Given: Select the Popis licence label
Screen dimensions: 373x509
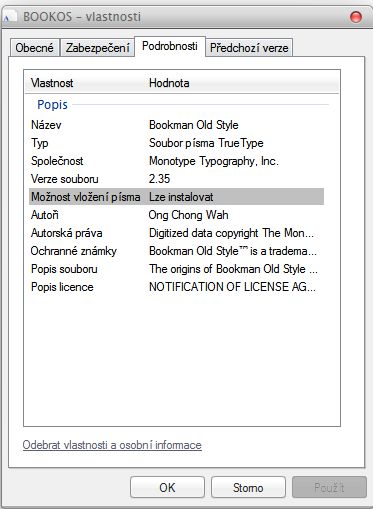Looking at the screenshot, I should [x=62, y=287].
